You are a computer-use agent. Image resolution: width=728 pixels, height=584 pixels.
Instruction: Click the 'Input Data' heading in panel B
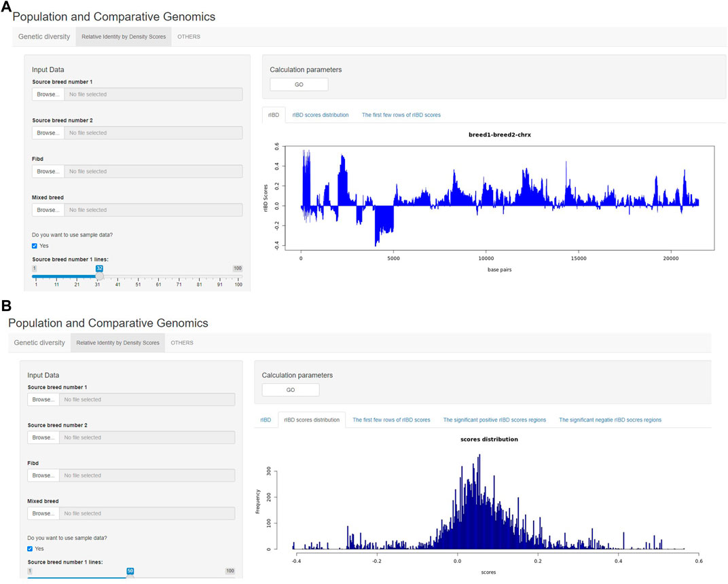point(43,375)
